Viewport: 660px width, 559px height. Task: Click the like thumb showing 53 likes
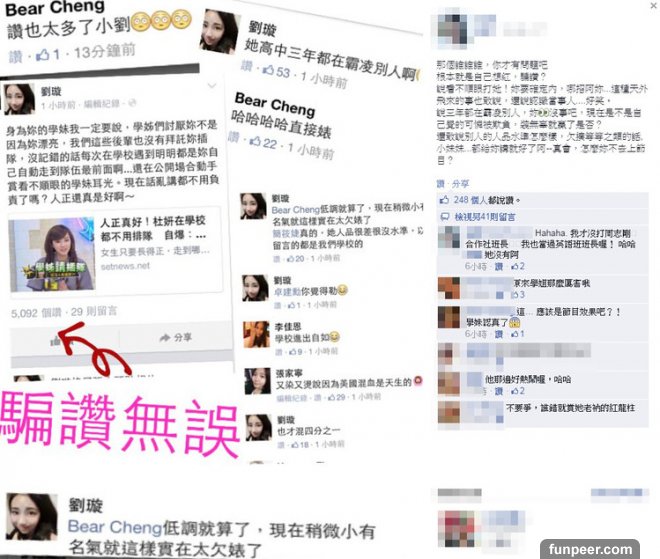268,69
